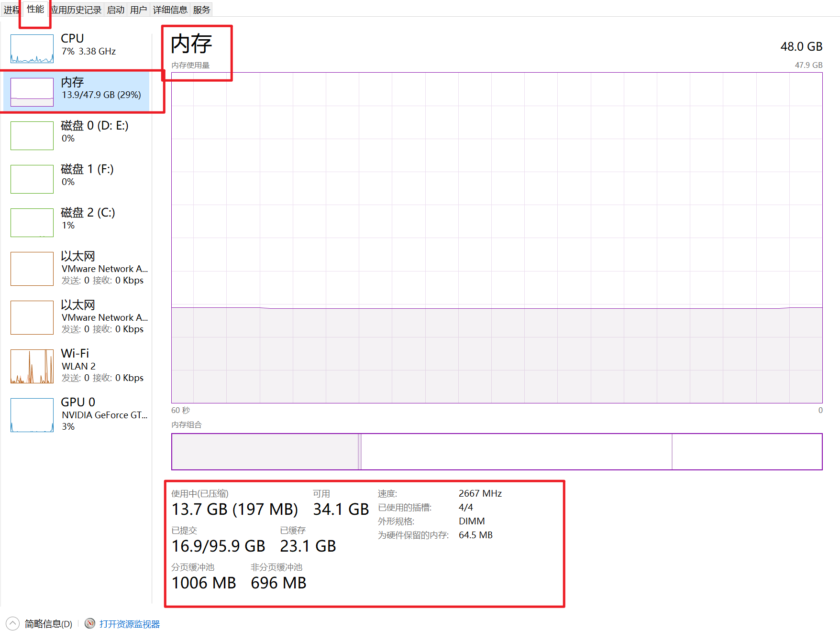Click the 简略信息(D) button label
This screenshot has height=641, width=840.
pyautogui.click(x=48, y=624)
